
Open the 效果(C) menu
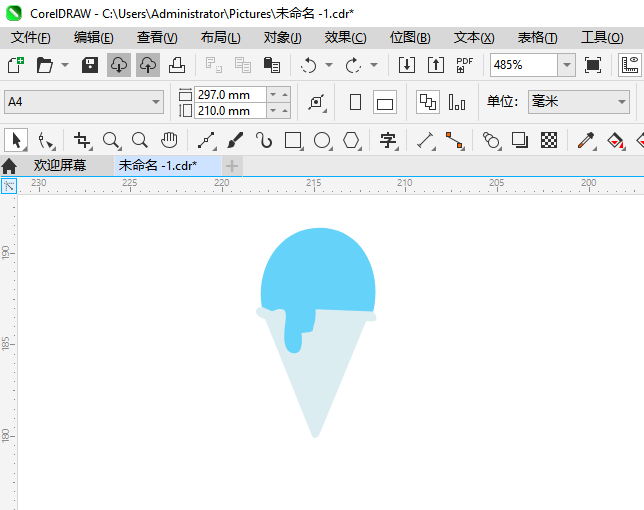tap(345, 38)
